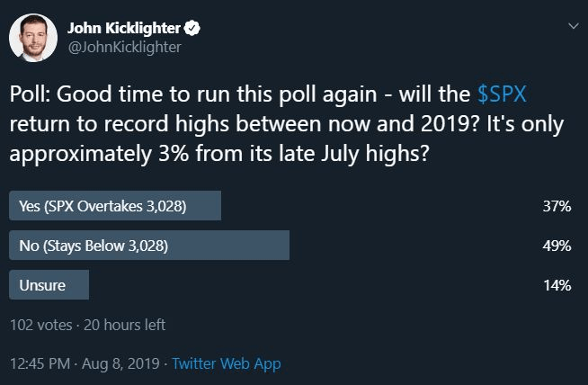Click the tweet line mentioning record highs

(x=287, y=124)
